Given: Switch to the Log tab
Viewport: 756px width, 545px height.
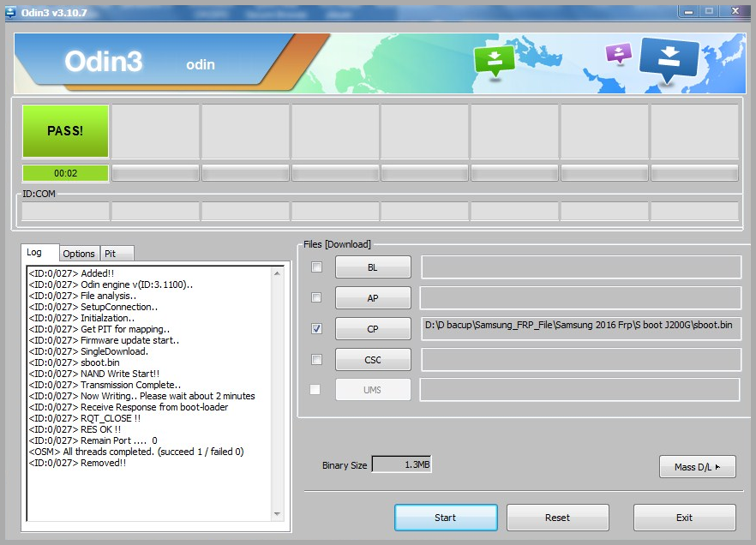Looking at the screenshot, I should tap(39, 253).
